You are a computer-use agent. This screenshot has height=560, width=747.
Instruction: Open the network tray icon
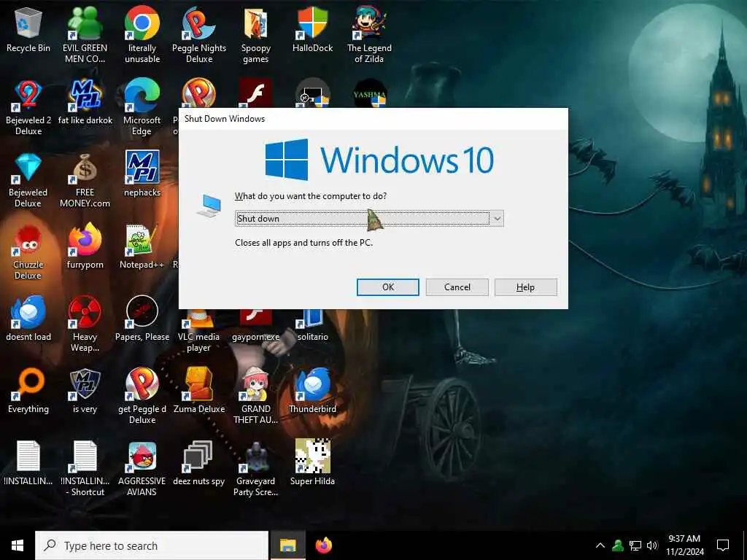pos(635,545)
